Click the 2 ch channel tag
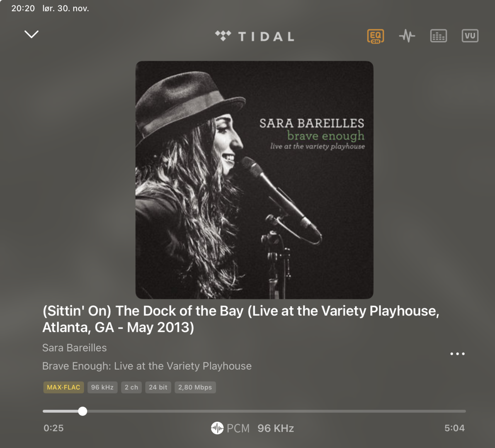This screenshot has height=448, width=495. (131, 387)
